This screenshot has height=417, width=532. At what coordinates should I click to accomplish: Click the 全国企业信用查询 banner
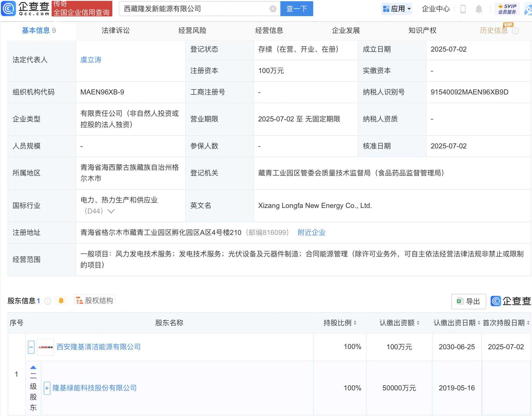82,9
